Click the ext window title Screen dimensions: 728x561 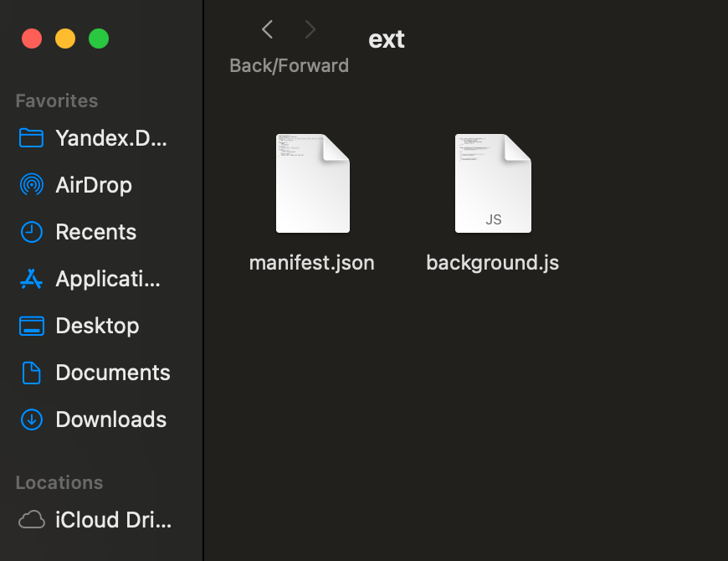coord(386,39)
